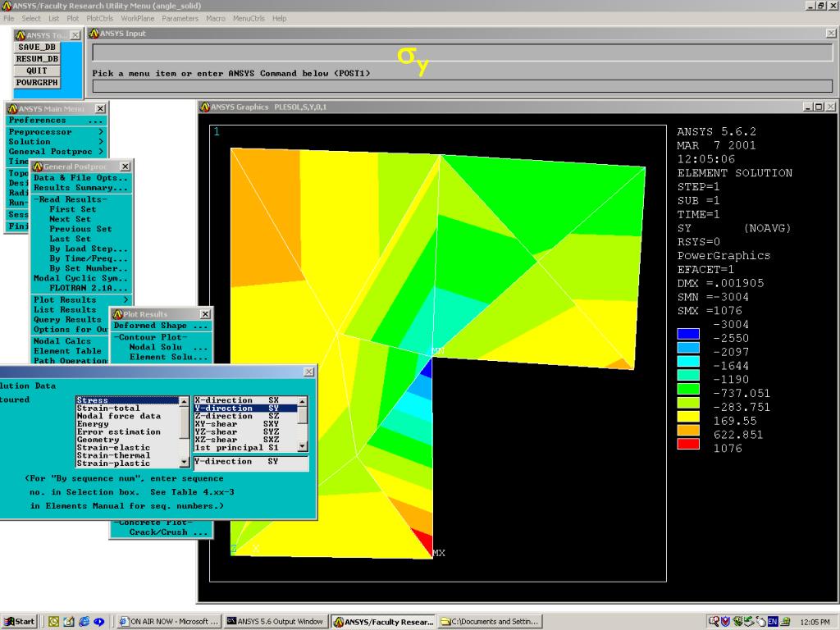Open Preferences in the ANSYS Main Menu

point(57,121)
